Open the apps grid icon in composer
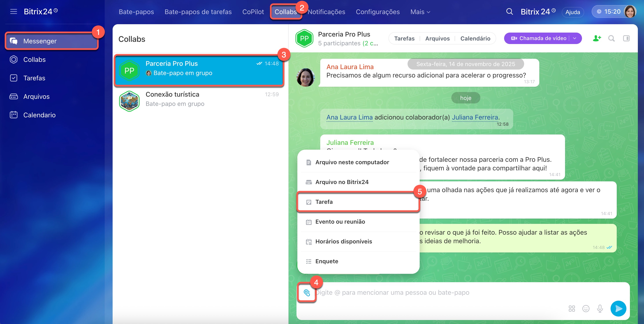The width and height of the screenshot is (644, 324). point(571,309)
